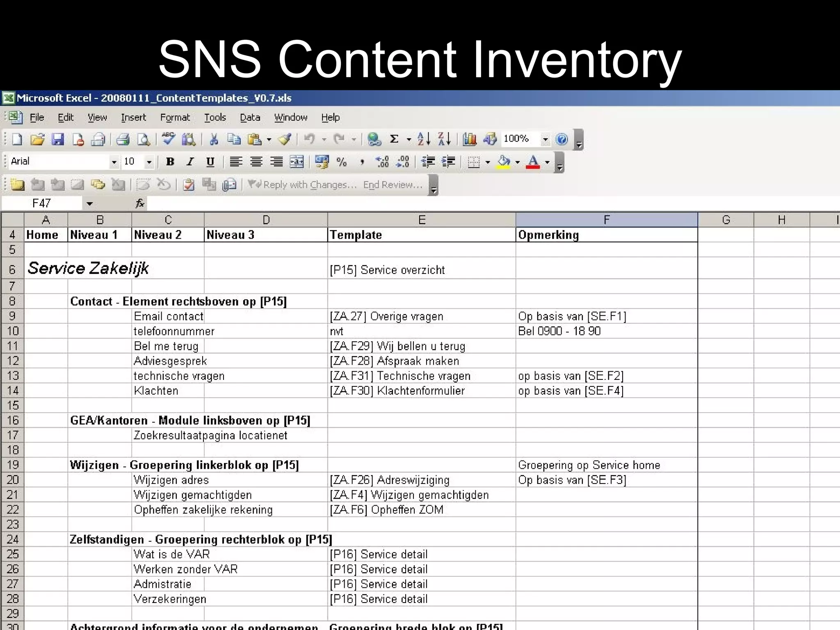Click the Paste clipboard icon

click(254, 139)
